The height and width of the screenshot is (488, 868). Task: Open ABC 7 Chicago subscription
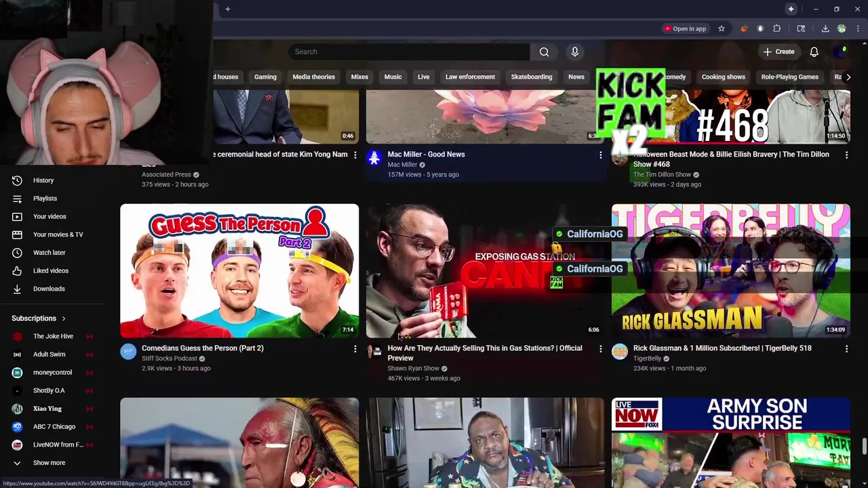(x=54, y=426)
